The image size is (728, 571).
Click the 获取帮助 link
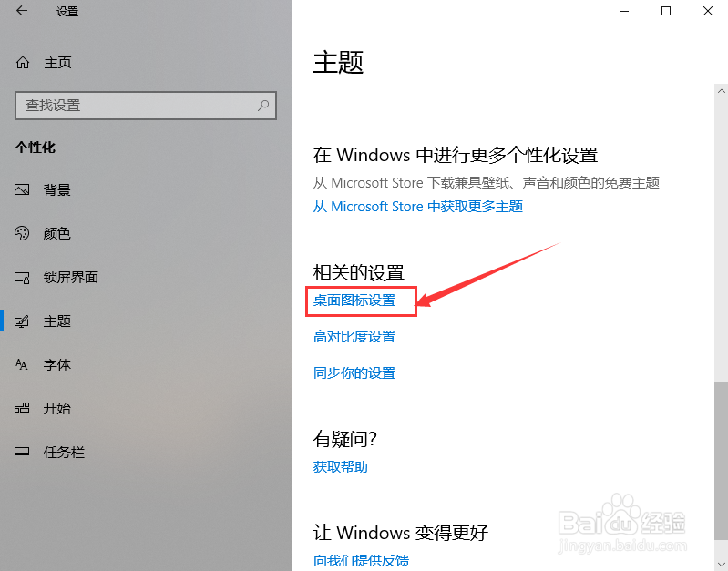tap(341, 466)
